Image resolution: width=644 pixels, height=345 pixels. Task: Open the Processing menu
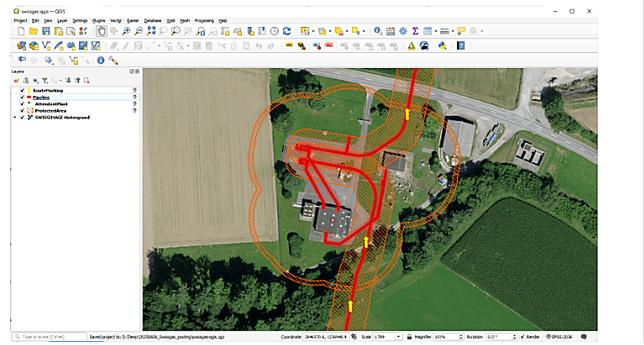(204, 21)
